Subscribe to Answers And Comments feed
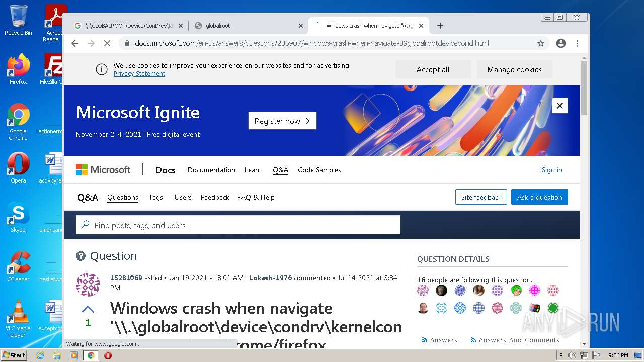Screen dimensions: 644x362 [514, 340]
